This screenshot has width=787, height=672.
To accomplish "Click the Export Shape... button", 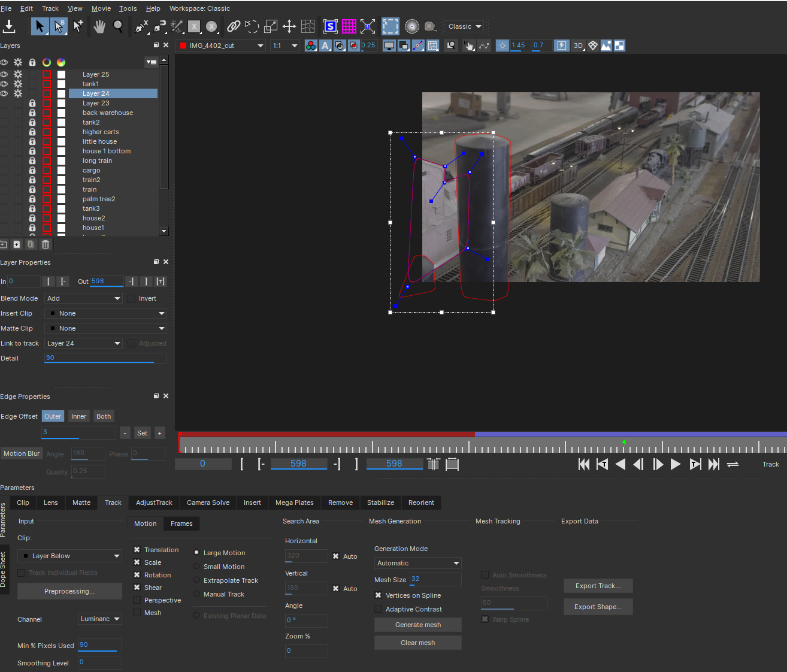I will [x=598, y=607].
